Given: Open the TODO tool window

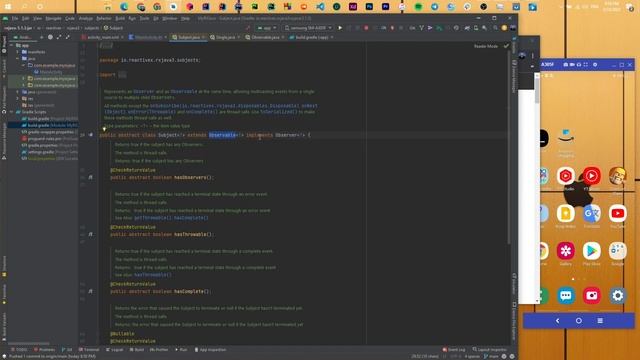Looking at the screenshot, I should coord(19,350).
